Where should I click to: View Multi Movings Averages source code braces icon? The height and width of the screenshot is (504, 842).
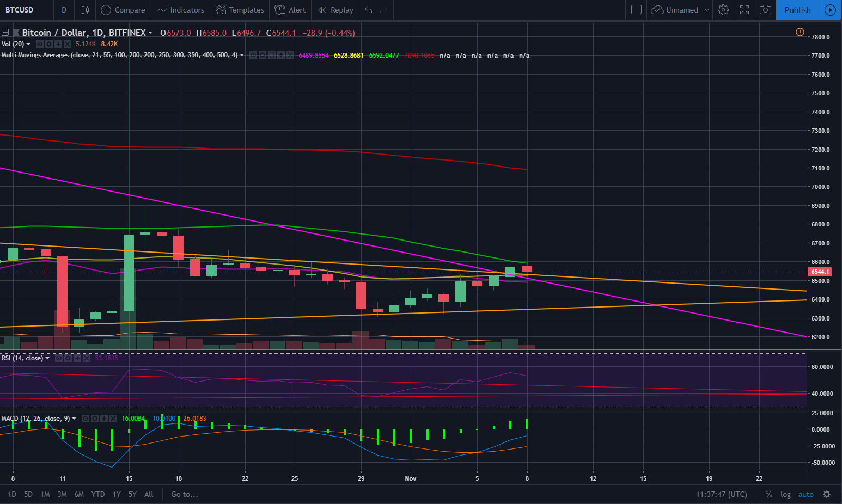click(x=272, y=55)
